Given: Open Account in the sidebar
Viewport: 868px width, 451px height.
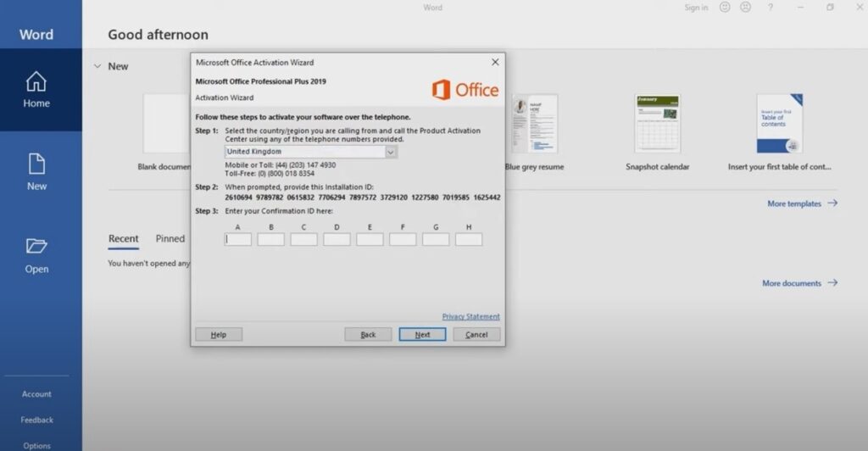Looking at the screenshot, I should coord(36,394).
